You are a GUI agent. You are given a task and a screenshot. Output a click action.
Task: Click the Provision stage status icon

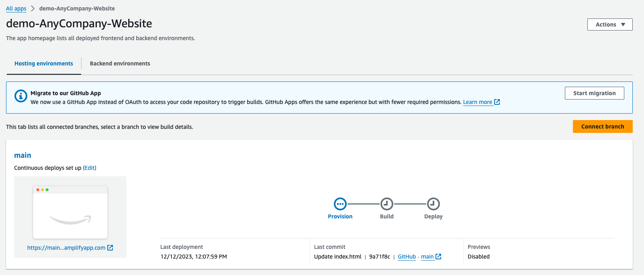point(340,204)
